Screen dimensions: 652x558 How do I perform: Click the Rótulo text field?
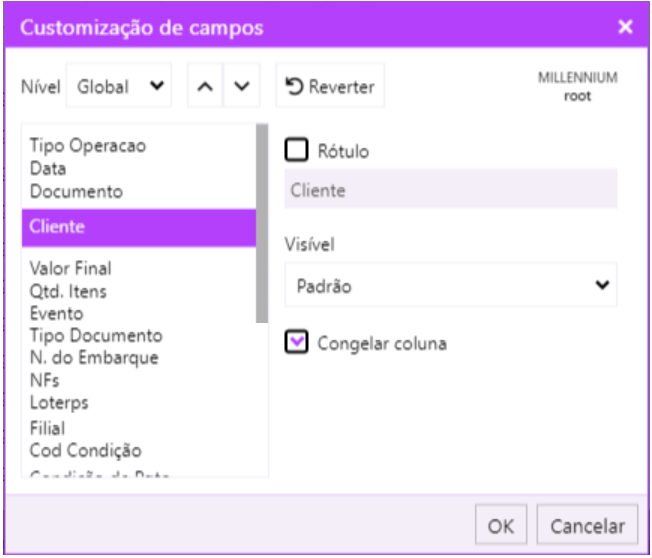450,189
